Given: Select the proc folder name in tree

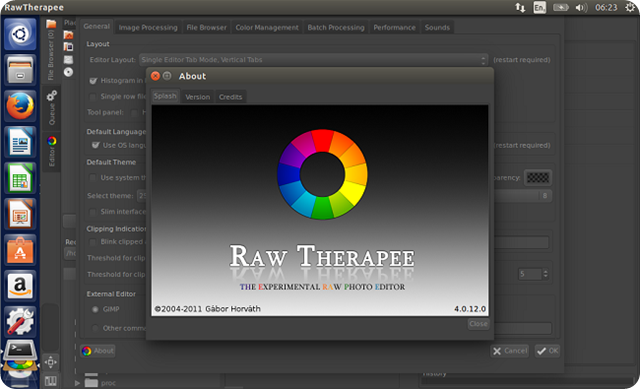Looking at the screenshot, I should tap(109, 383).
